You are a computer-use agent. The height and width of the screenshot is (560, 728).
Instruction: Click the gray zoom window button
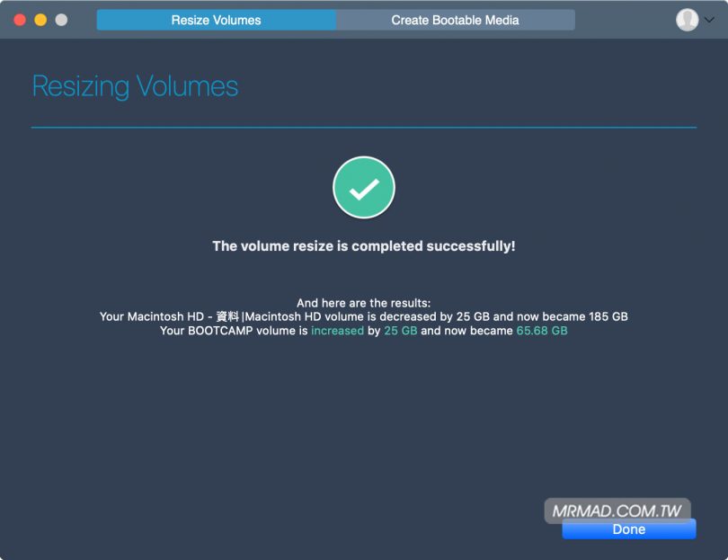coord(61,20)
